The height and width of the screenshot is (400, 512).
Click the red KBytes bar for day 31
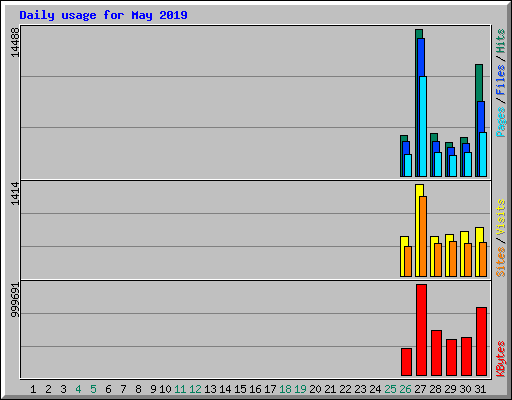[481, 341]
